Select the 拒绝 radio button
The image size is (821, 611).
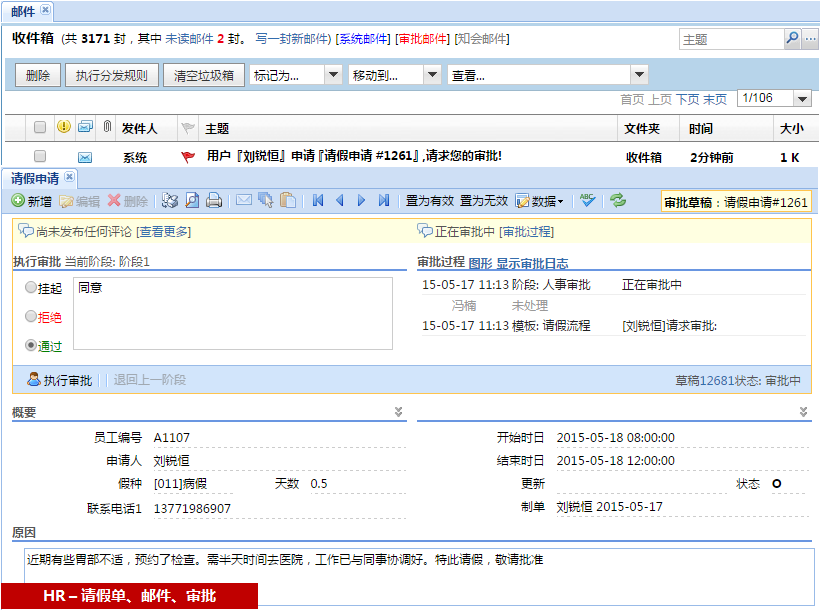click(x=31, y=316)
